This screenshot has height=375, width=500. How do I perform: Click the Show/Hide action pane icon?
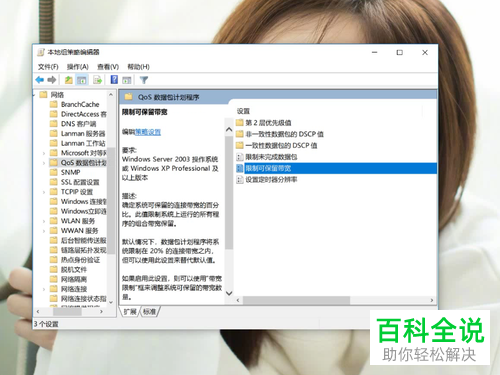127,80
